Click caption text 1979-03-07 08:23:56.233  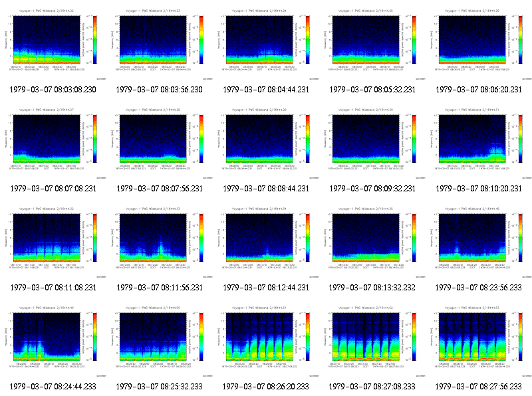(478, 288)
